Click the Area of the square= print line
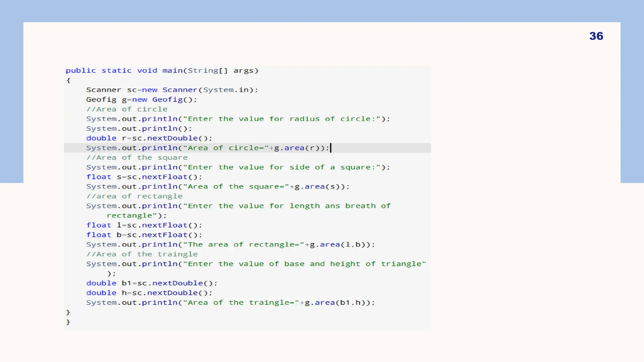This screenshot has width=644, height=362. click(218, 187)
